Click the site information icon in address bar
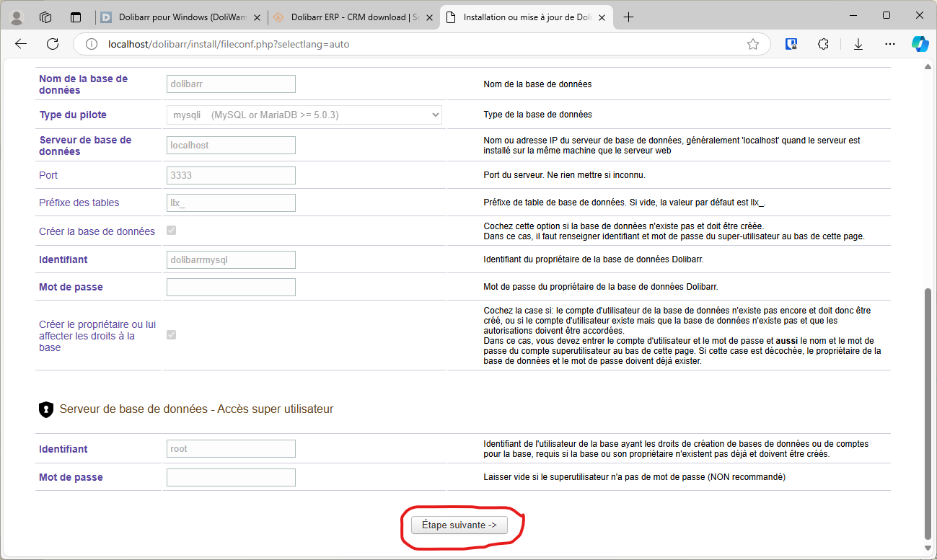Screen dimensions: 937x560 point(92,44)
